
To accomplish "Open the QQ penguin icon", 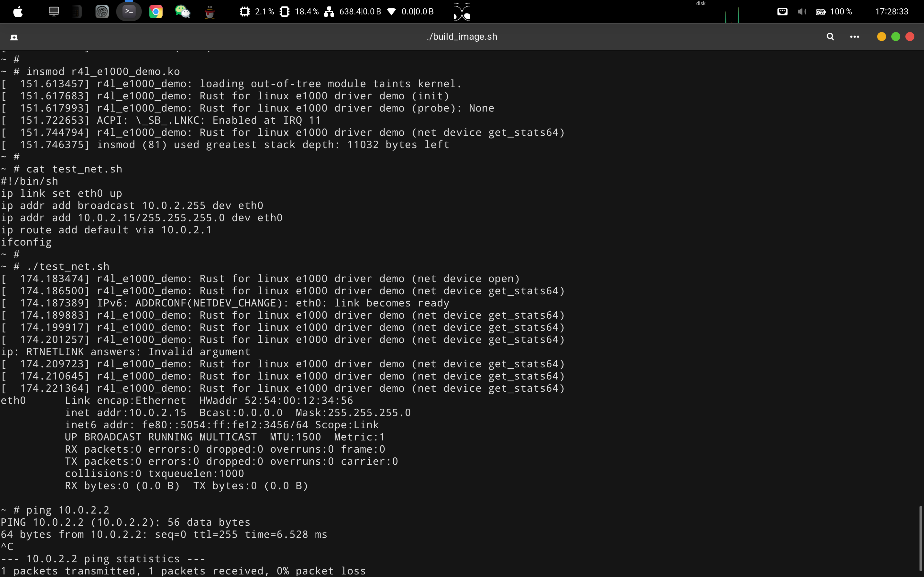I will pyautogui.click(x=210, y=12).
